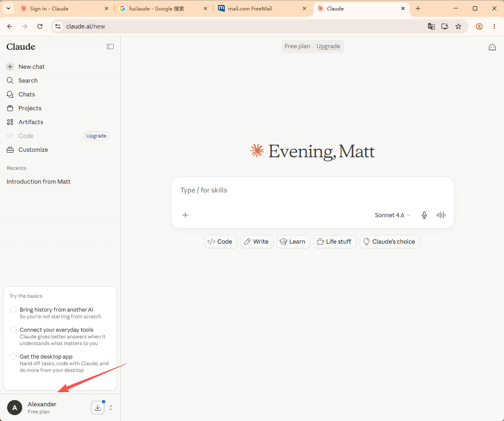The width and height of the screenshot is (504, 421).
Task: Open Search in sidebar
Action: 60,81
